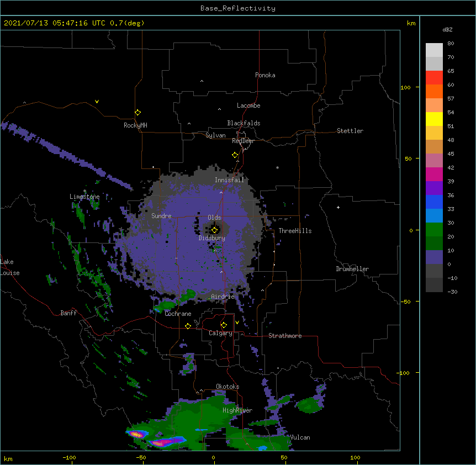Click the yellow V marker northwest of RockyMH
476x465 pixels.
coord(97,102)
